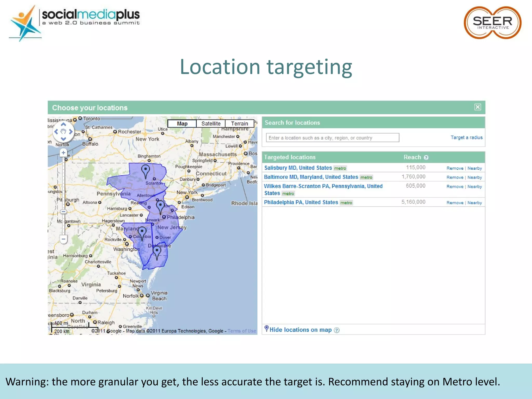Screen dimensions: 532x399
Task: Click the Reach help question icon
Action: coord(426,157)
